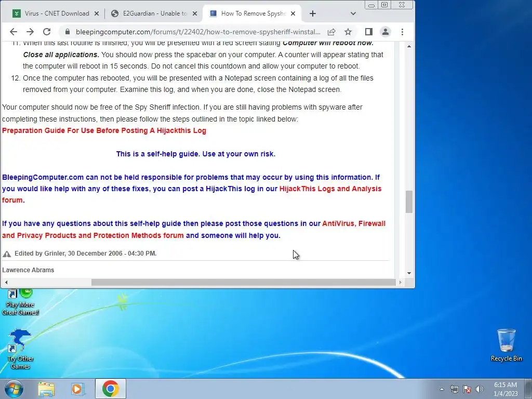Click horizontal scrollbar left arrow

(x=6, y=282)
